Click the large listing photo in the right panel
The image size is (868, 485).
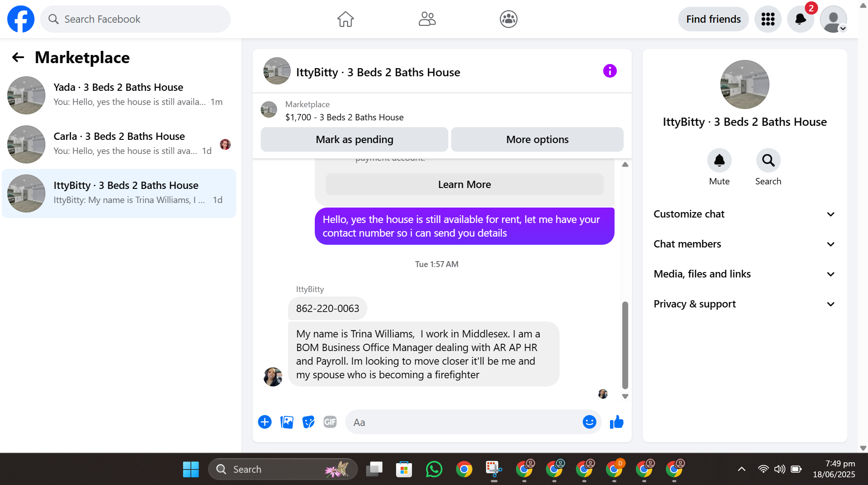click(745, 84)
